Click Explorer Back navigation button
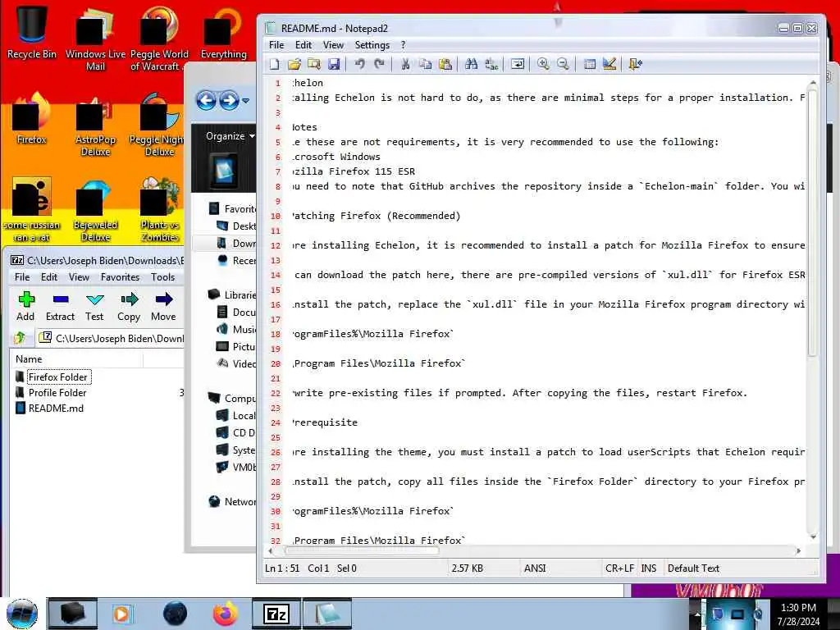The width and height of the screenshot is (840, 630). (x=206, y=100)
